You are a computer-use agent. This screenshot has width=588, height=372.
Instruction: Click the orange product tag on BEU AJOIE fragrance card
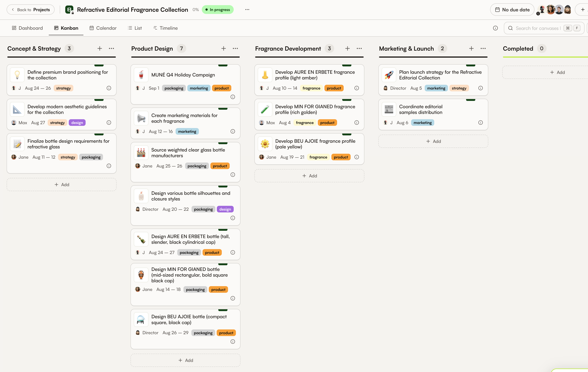[341, 157]
